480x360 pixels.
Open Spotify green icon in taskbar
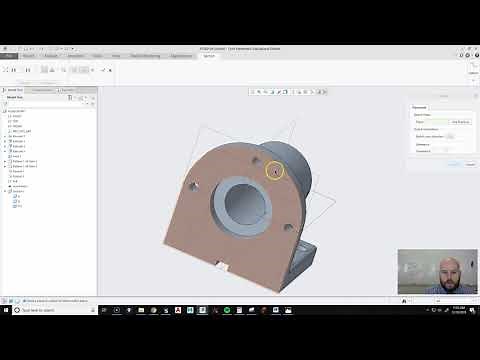click(x=227, y=310)
